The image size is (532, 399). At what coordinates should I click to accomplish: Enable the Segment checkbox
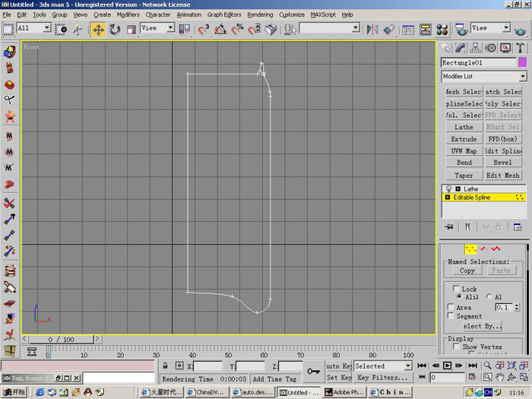point(451,315)
